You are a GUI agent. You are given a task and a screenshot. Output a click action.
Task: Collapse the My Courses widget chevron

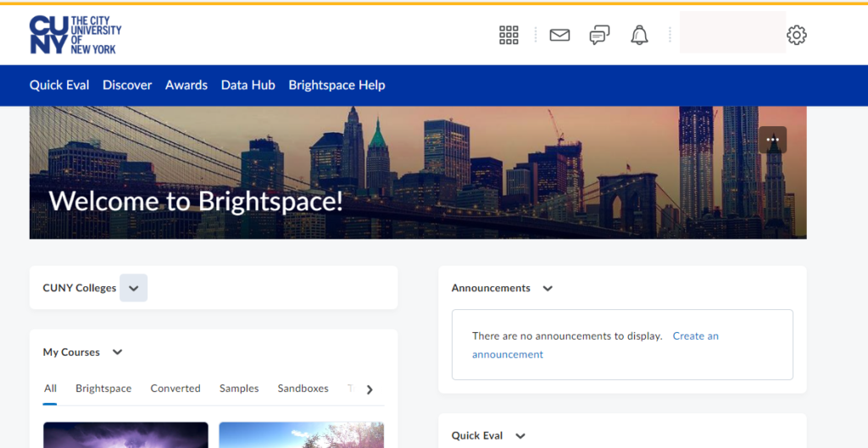tap(117, 351)
